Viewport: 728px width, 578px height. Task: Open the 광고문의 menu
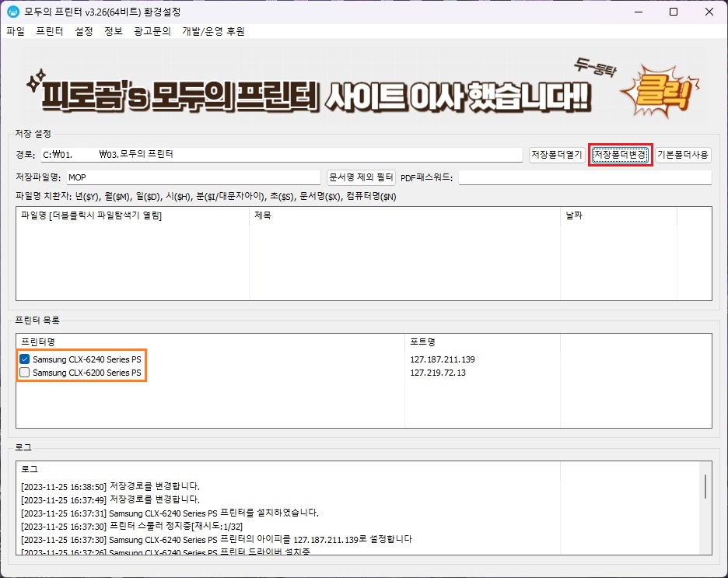click(152, 31)
